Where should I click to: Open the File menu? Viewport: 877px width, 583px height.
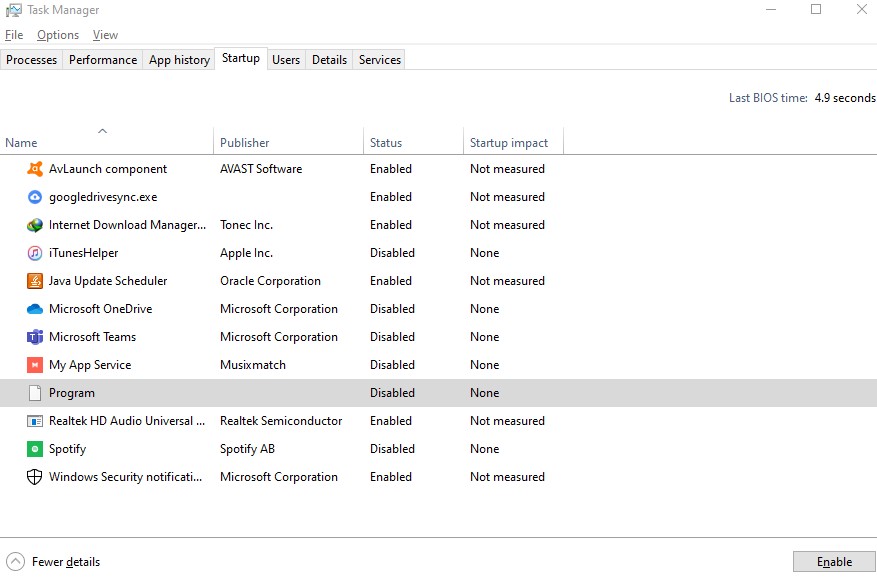pos(14,35)
